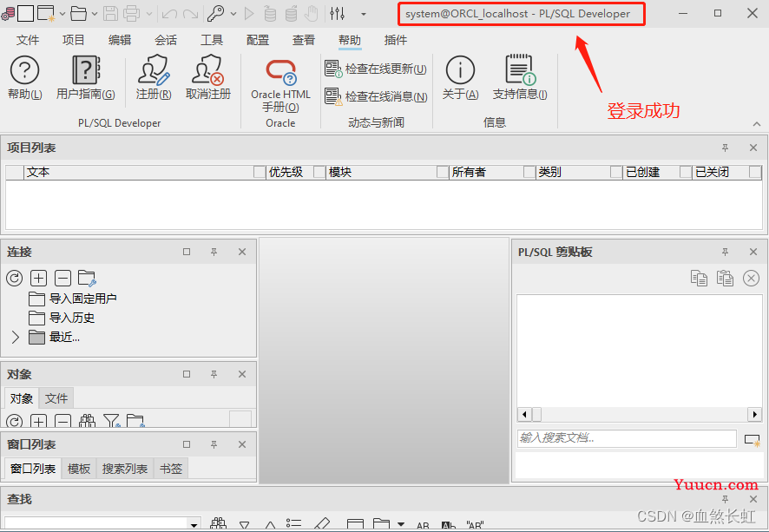Image resolution: width=769 pixels, height=532 pixels.
Task: Open the 工具 menu
Action: 212,40
